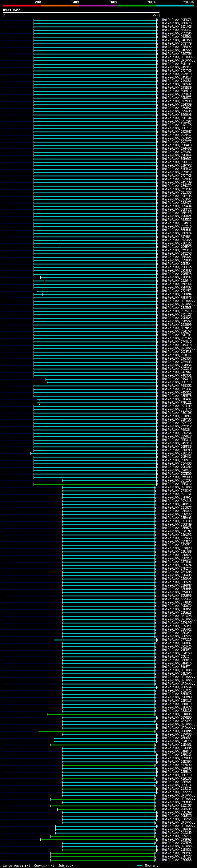Click hit label UniRef100_Q9SDS9
Image resolution: width=197 pixels, height=868 pixels.
176,88
